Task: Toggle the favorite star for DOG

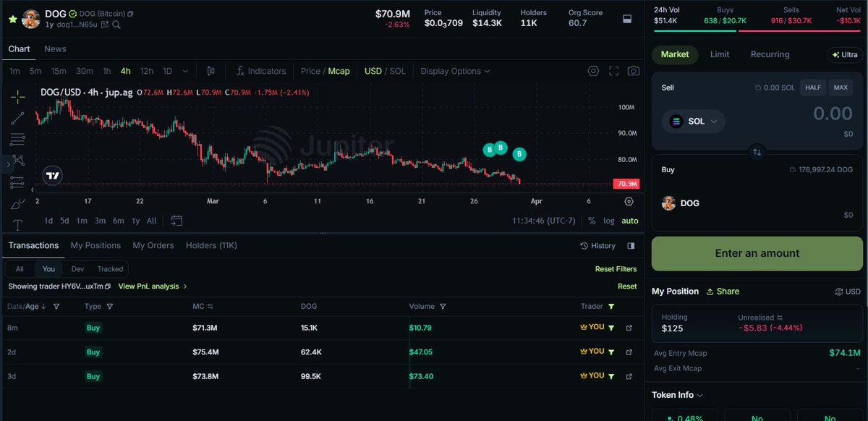Action: [12, 20]
